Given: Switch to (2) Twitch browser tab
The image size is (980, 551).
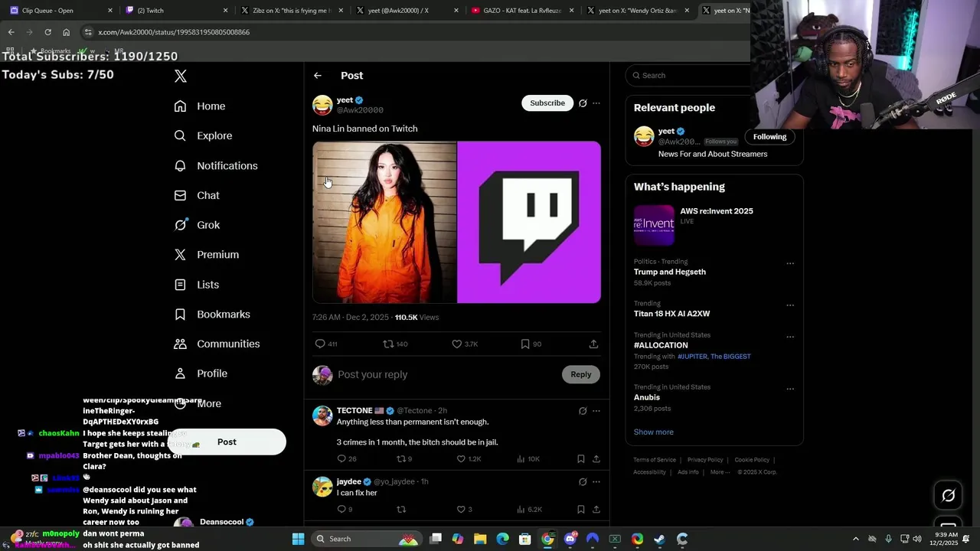Looking at the screenshot, I should [176, 11].
